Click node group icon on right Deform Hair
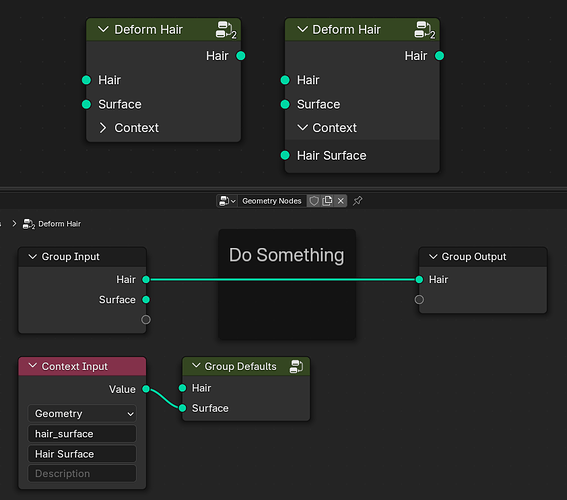 pos(425,30)
